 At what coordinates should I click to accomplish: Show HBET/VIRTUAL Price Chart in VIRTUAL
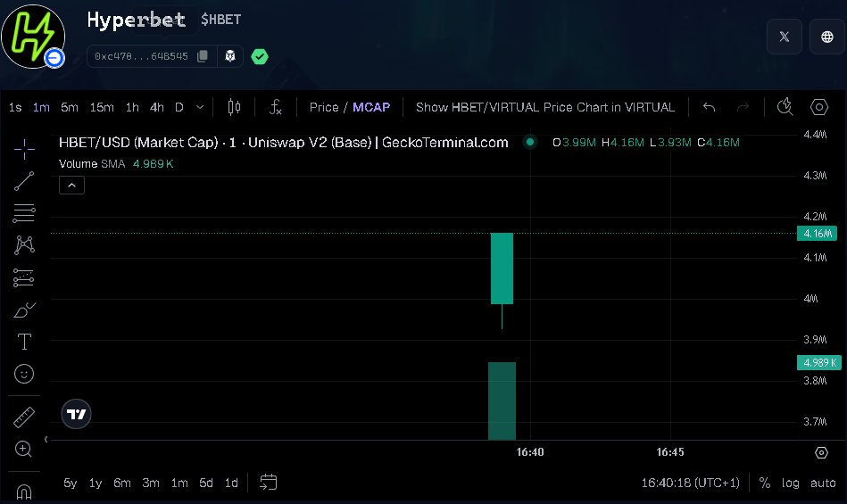[x=545, y=107]
